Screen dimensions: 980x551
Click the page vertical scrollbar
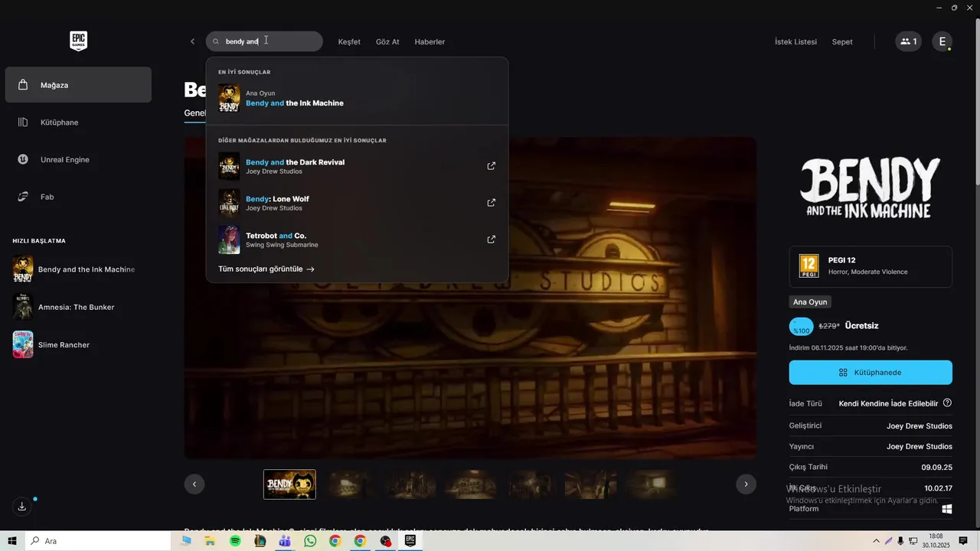[x=976, y=99]
